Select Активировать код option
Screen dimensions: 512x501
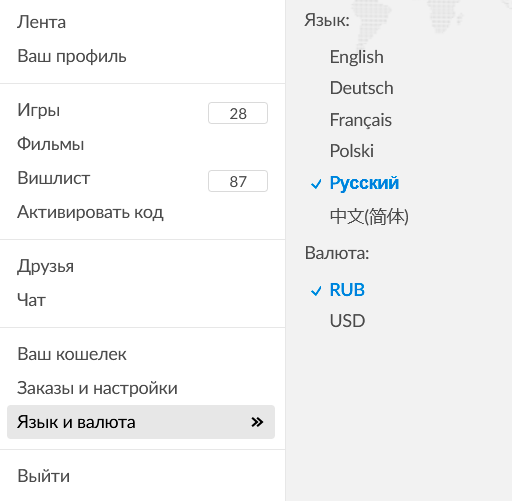(x=90, y=212)
